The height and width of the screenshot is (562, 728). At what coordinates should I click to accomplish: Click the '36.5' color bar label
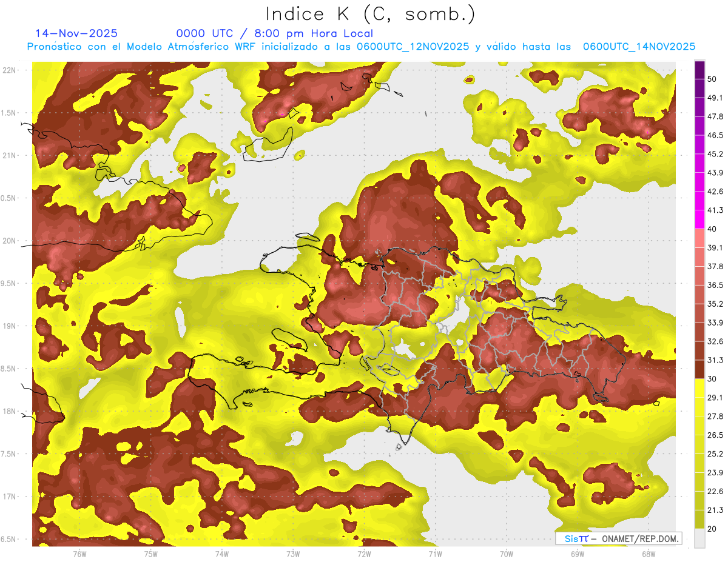(x=715, y=285)
